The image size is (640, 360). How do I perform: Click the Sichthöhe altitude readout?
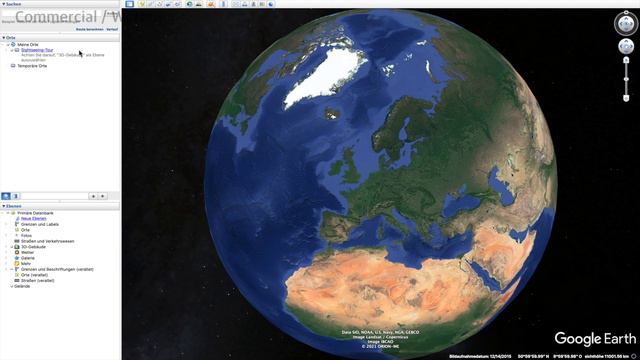point(608,356)
